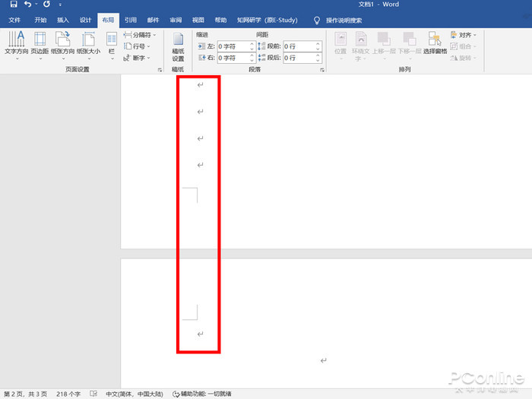Click the 稿纸设置 manuscript paper icon
The width and height of the screenshot is (532, 399).
(x=178, y=46)
